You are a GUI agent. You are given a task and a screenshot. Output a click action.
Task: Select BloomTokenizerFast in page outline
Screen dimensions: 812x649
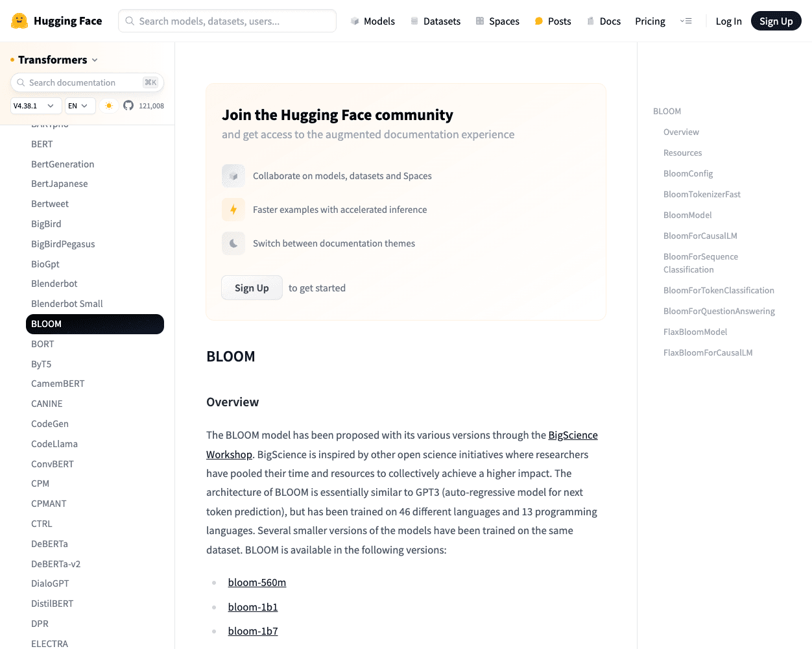702,194
